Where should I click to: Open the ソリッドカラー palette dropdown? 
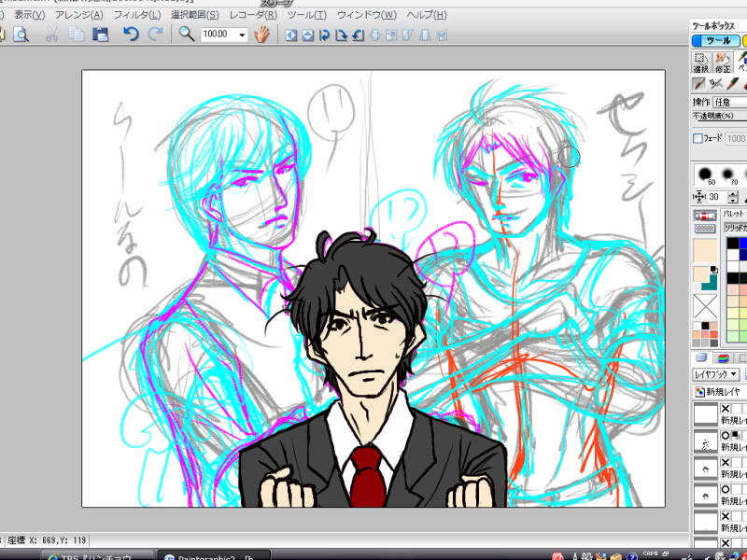(x=735, y=228)
